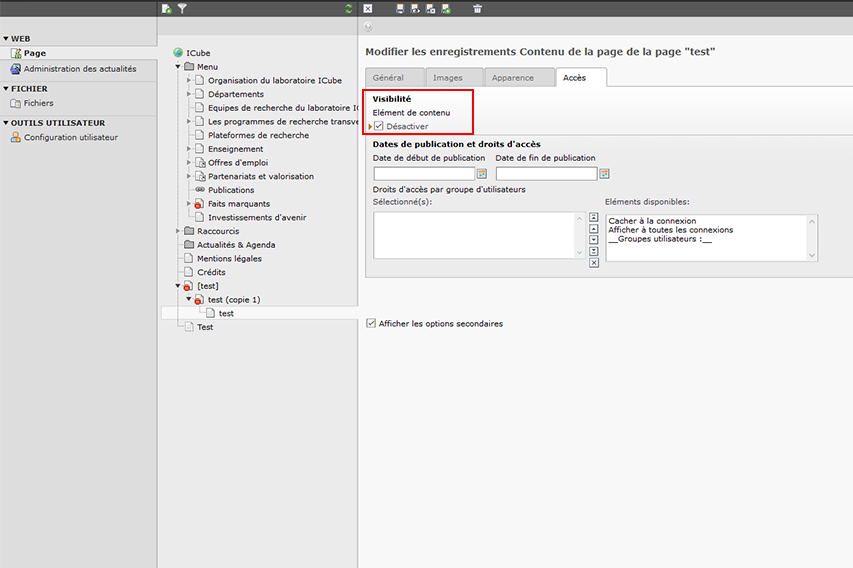This screenshot has width=853, height=568.
Task: Collapse the FICHIER module section
Action: click(6, 89)
